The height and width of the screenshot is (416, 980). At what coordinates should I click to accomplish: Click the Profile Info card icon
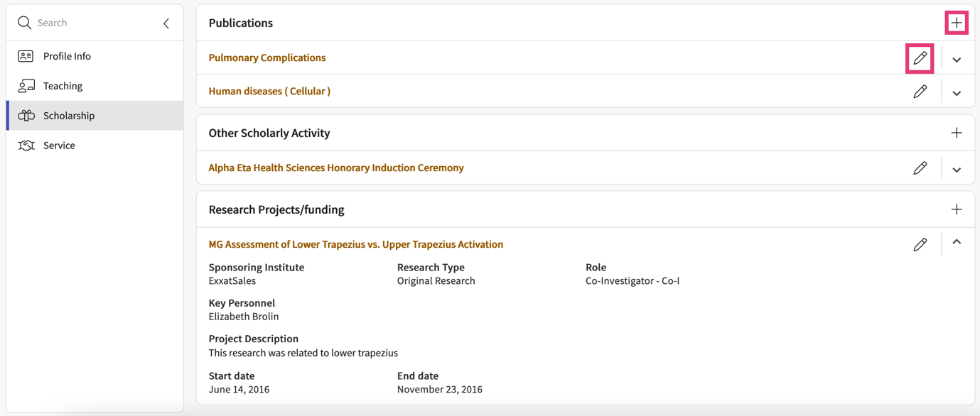point(26,56)
